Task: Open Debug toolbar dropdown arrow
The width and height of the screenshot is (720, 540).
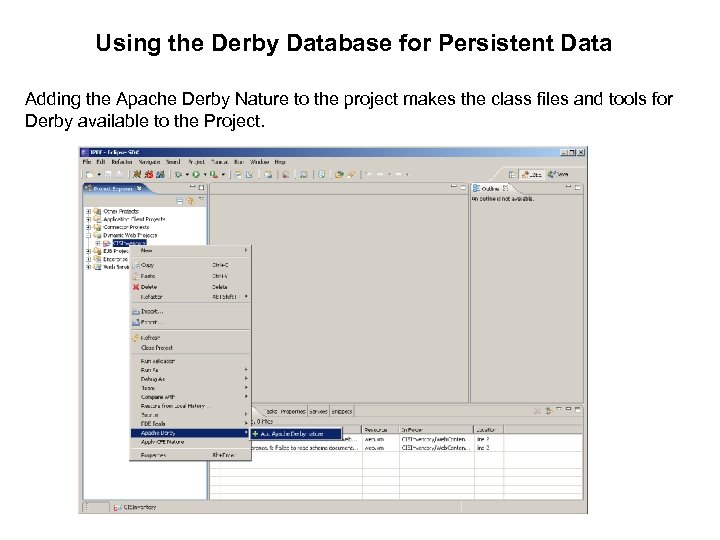Action: (x=187, y=174)
